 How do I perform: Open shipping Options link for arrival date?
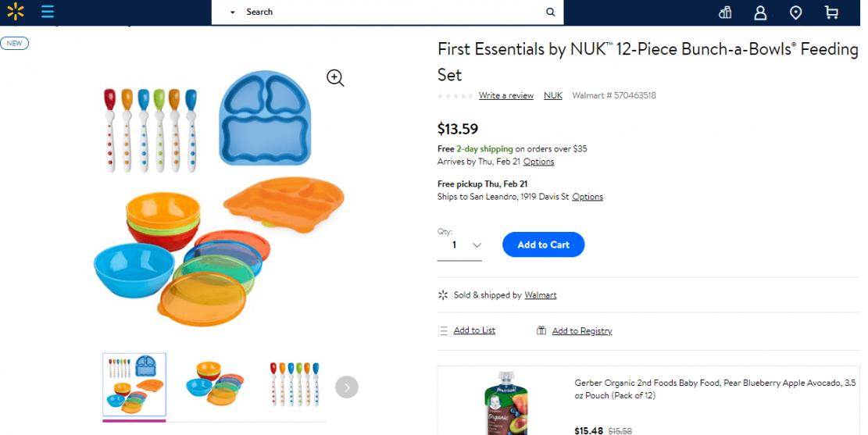tap(538, 162)
